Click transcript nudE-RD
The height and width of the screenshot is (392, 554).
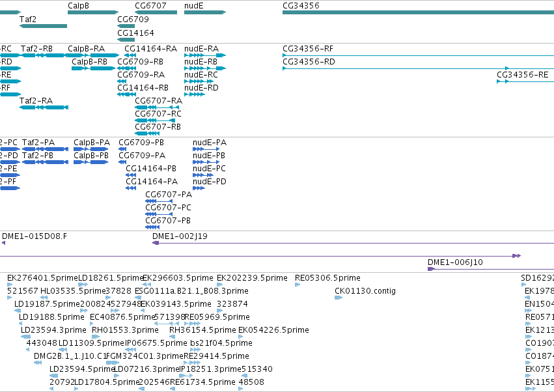(x=201, y=88)
